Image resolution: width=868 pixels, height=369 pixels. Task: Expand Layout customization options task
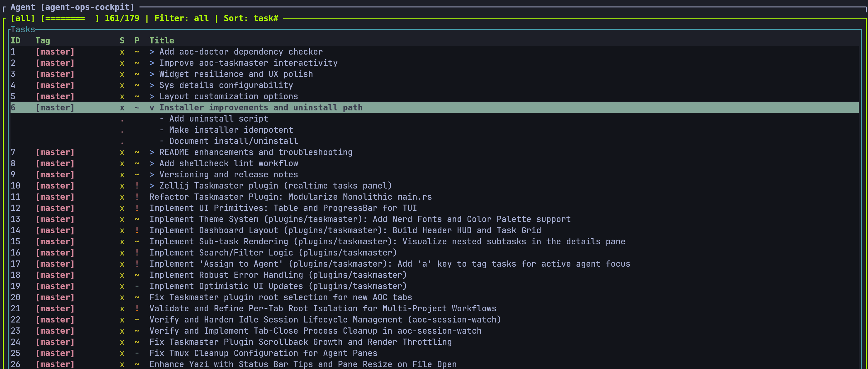point(152,96)
